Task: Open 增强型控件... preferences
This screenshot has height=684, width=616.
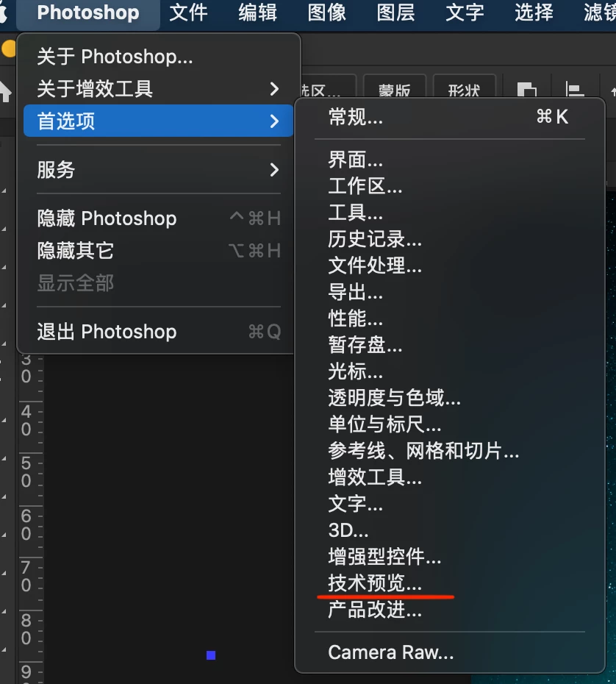Action: tap(449, 557)
